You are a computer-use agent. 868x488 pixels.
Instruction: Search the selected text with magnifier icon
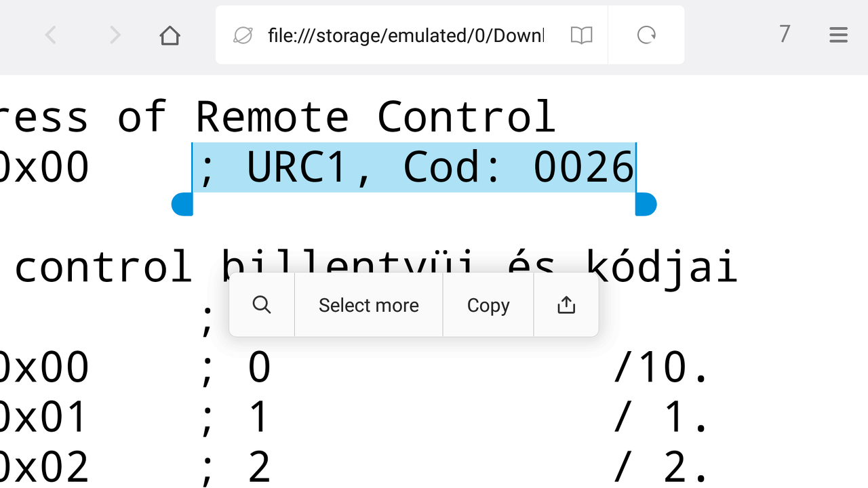(262, 305)
